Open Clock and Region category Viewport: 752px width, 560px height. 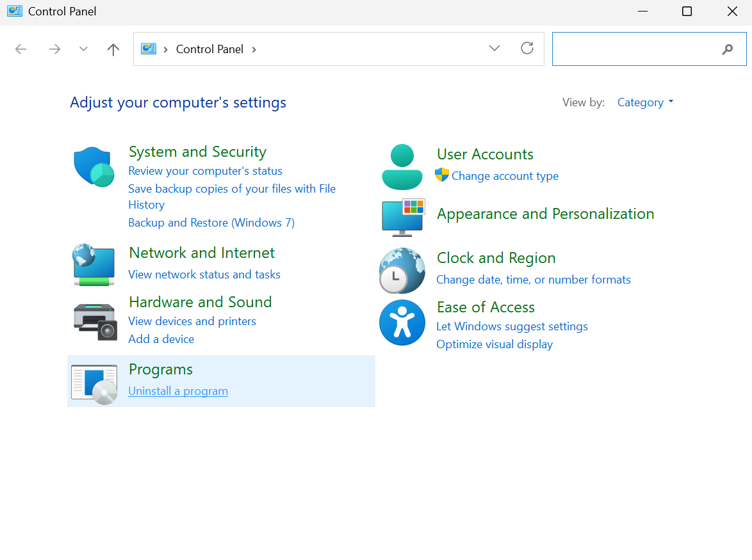point(496,258)
